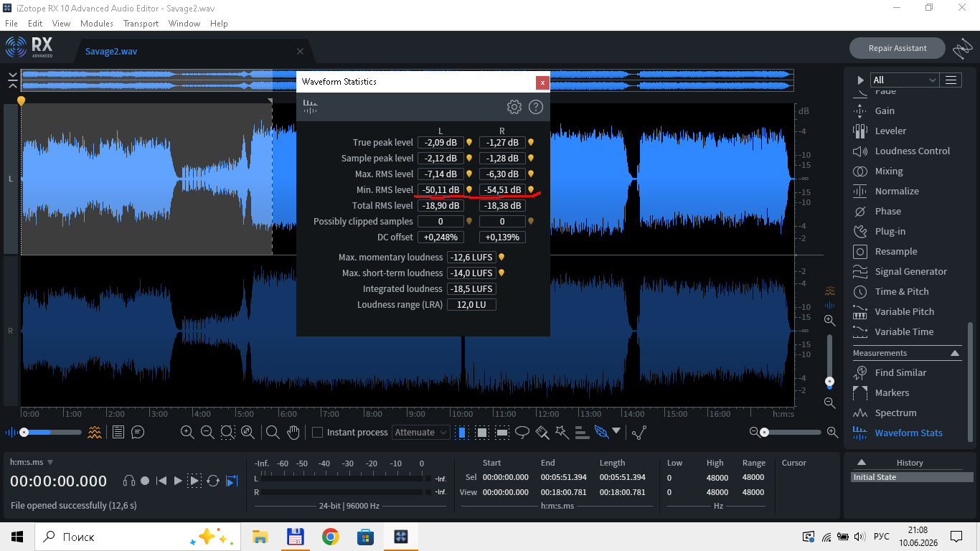Toggle playhead follows playback
The width and height of the screenshot is (980, 551).
point(232,481)
